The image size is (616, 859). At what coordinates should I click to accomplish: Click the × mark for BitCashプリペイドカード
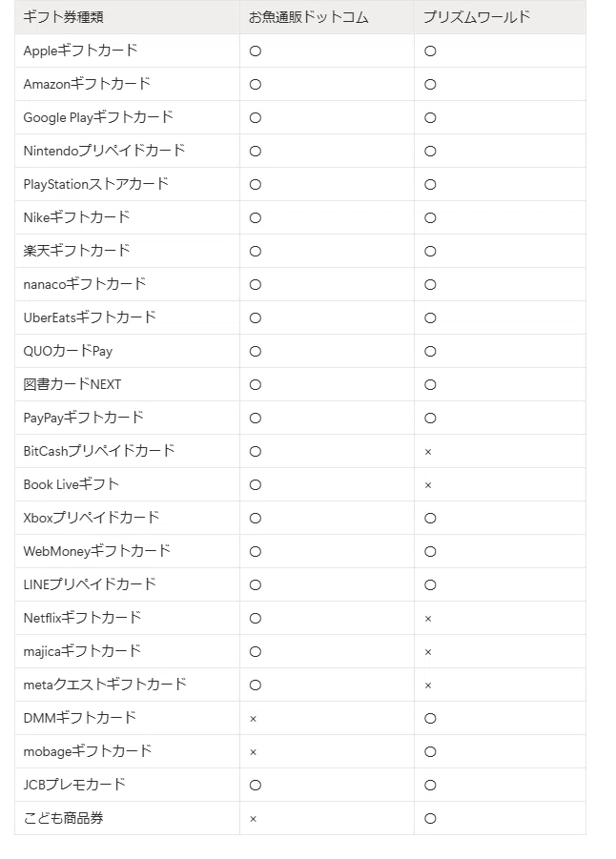coord(428,452)
